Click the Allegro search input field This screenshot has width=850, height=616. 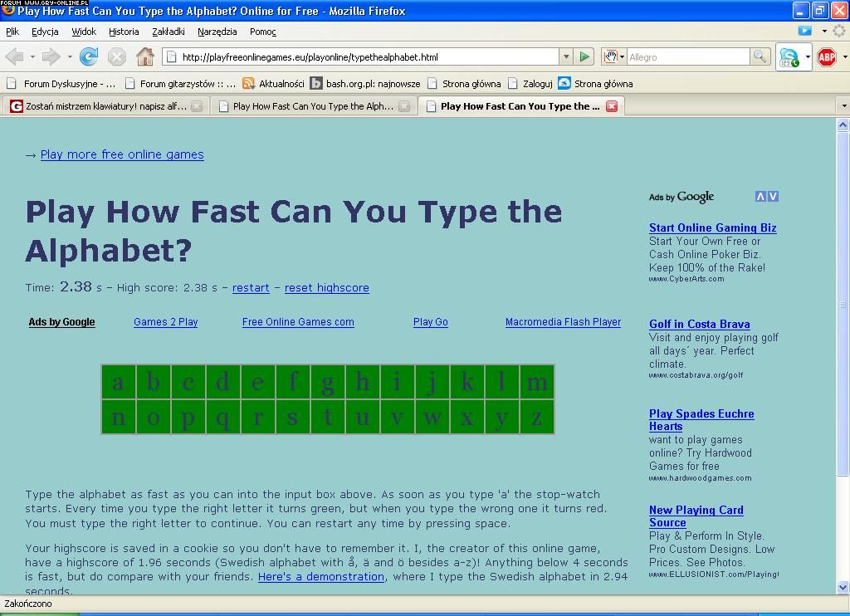(x=688, y=56)
